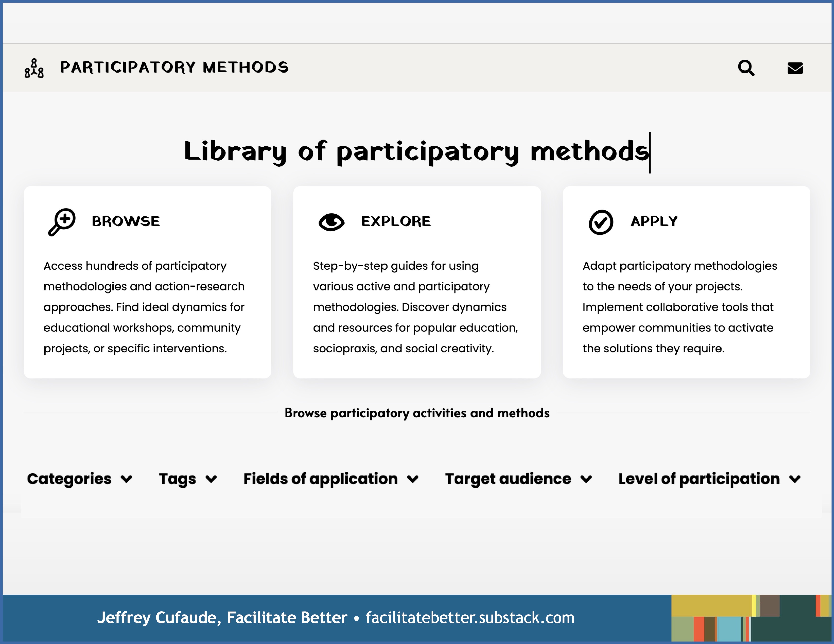Click the Library of participatory methods title

(x=416, y=152)
